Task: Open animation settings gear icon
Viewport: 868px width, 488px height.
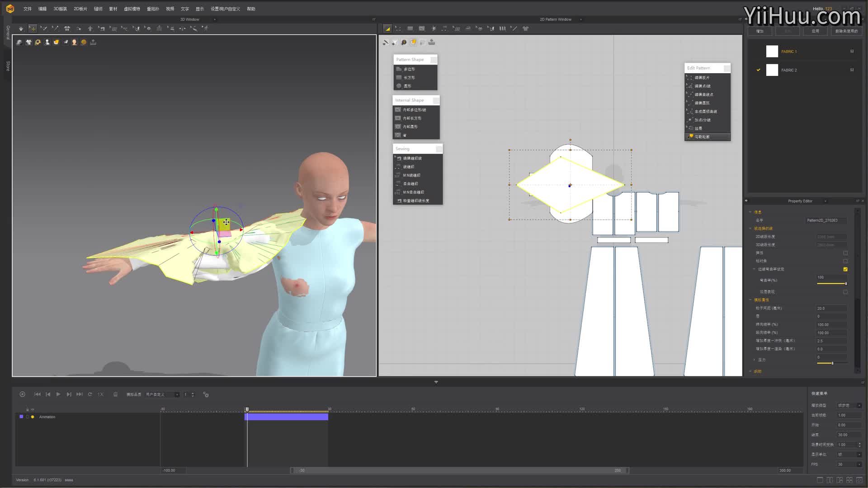Action: click(x=206, y=394)
